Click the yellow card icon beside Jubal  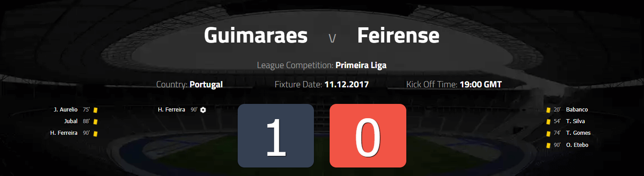click(x=95, y=121)
